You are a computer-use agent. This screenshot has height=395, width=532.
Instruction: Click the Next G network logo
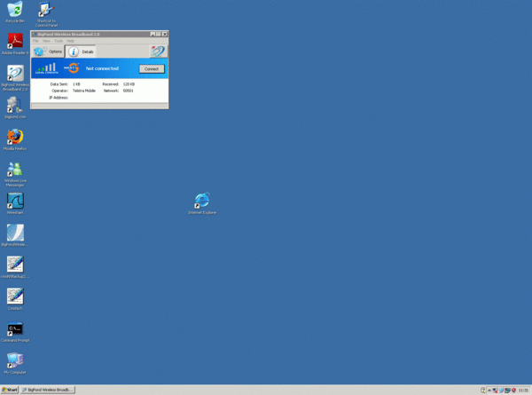tap(72, 68)
